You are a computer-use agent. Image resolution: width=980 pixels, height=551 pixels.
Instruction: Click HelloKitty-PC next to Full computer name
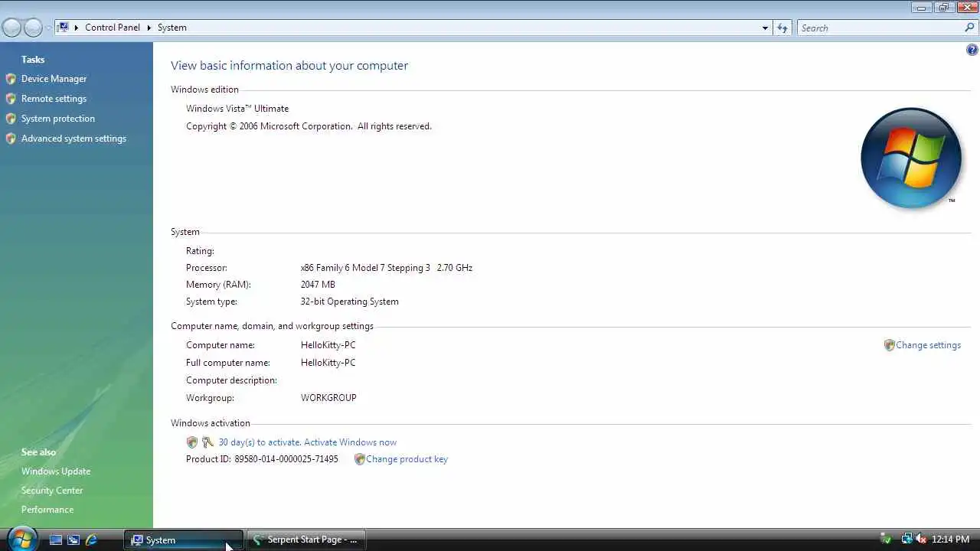click(328, 363)
